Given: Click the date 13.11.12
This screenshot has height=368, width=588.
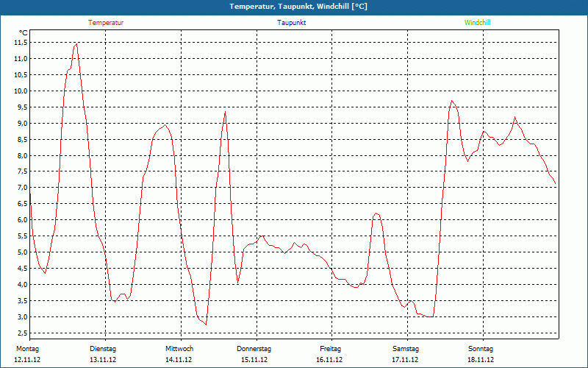Looking at the screenshot, I should pyautogui.click(x=103, y=360).
